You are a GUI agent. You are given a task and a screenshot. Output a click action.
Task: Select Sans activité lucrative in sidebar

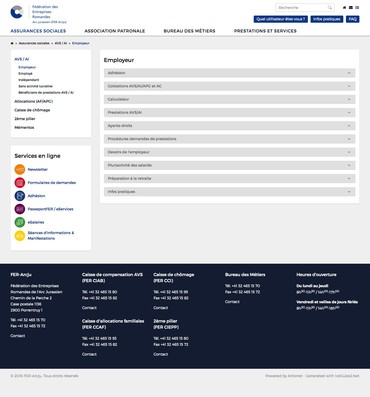(35, 86)
